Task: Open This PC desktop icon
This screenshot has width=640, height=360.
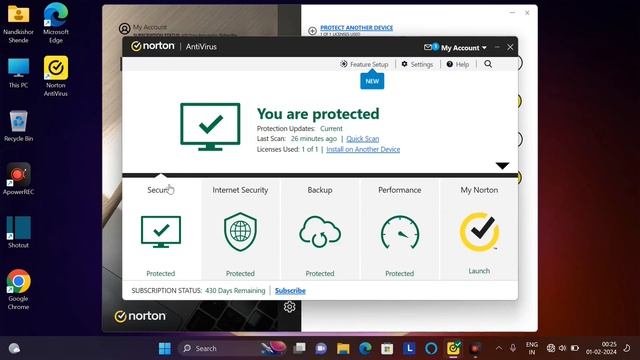Action: [x=18, y=73]
